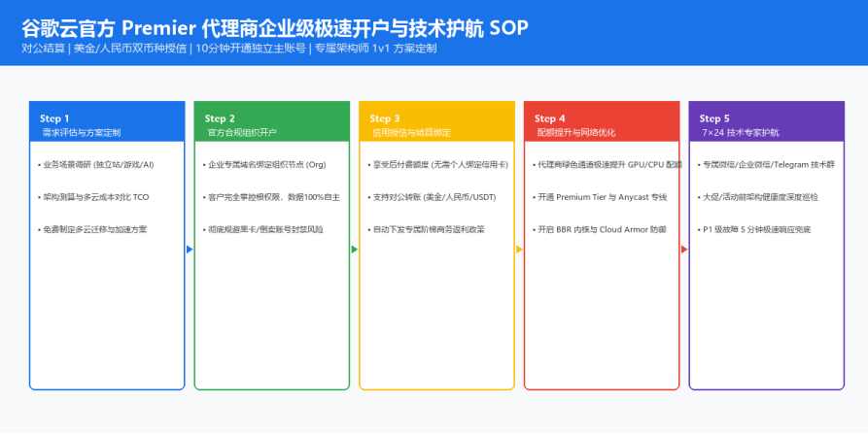Select bullet '享受后付费额度 (无需个人绑定信用卡)'
This screenshot has width=868, height=434.
click(437, 165)
